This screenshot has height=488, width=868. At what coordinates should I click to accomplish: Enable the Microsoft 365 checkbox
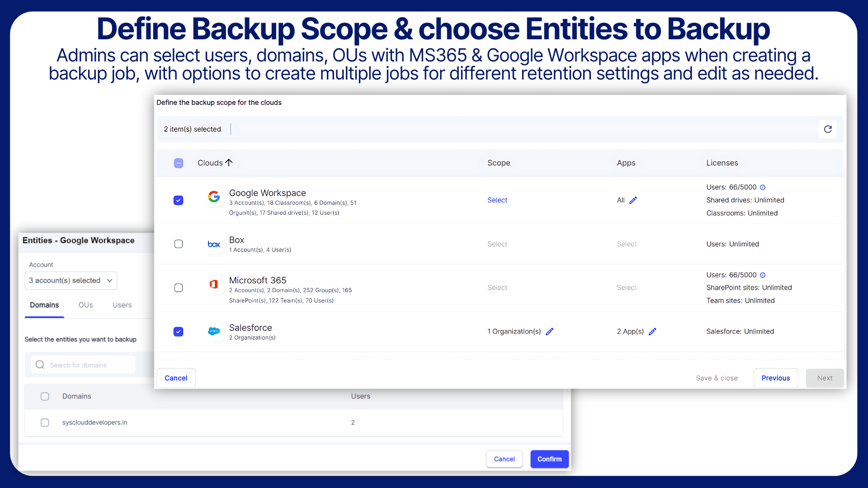(179, 287)
